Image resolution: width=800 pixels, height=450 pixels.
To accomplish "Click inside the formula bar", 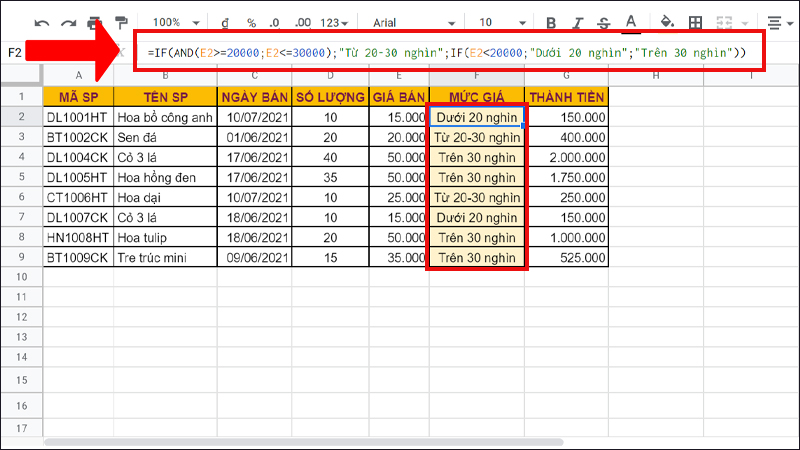I will tap(450, 52).
